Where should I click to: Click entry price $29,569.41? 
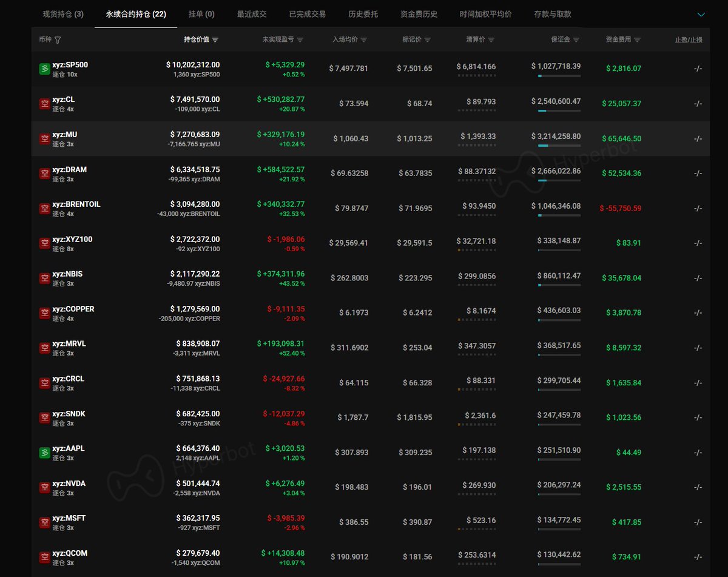click(x=348, y=243)
